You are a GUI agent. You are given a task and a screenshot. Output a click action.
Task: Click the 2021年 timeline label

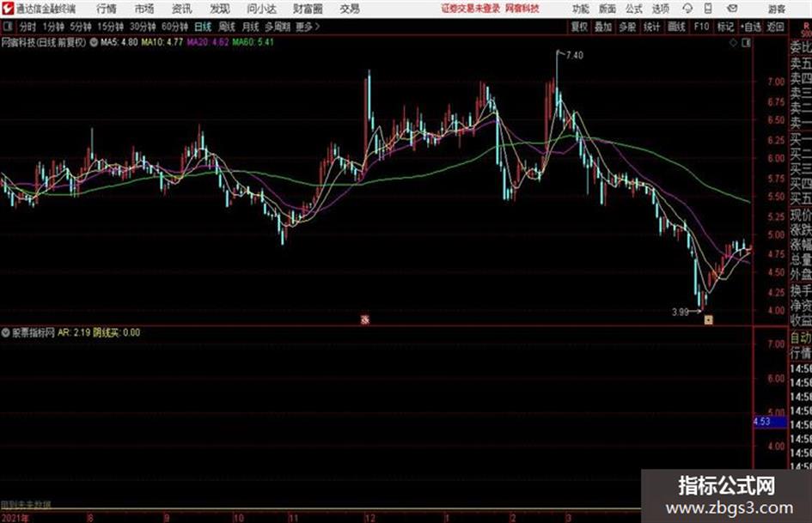coord(15,518)
